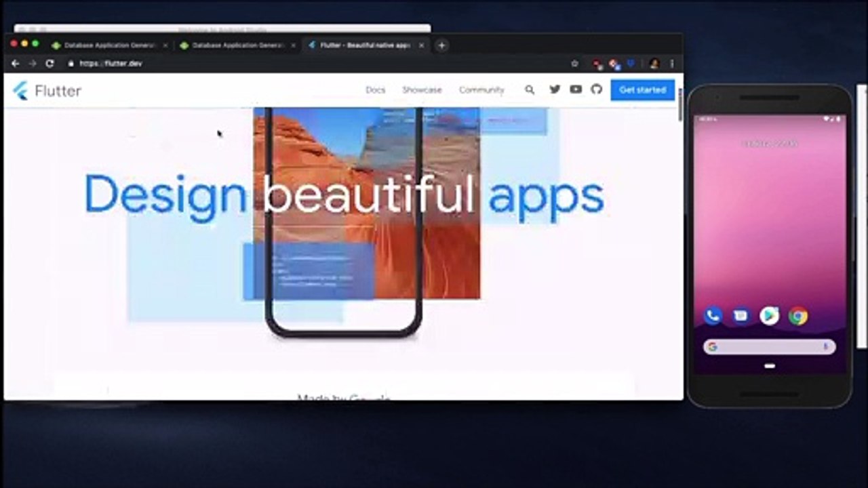Open Flutter's GitHub repository icon
Image resolution: width=868 pixels, height=488 pixels.
(597, 89)
